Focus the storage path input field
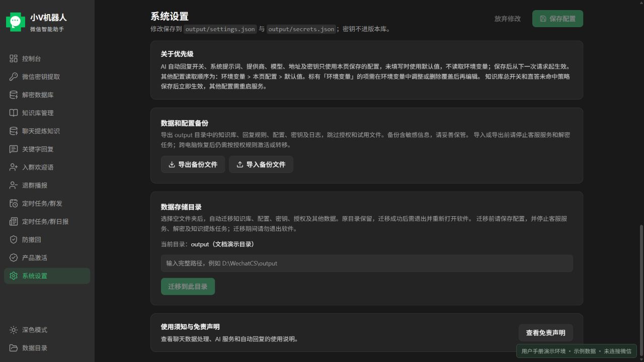This screenshot has width=644, height=362. [x=367, y=263]
